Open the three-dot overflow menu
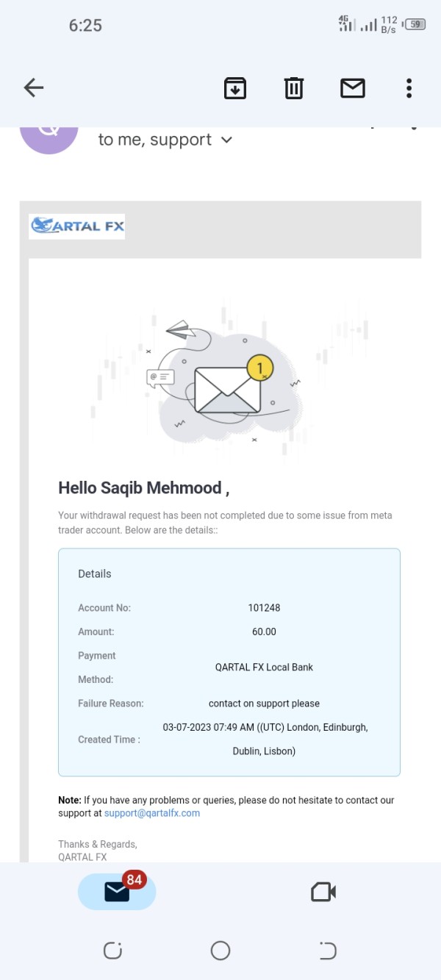441x980 pixels. tap(409, 88)
